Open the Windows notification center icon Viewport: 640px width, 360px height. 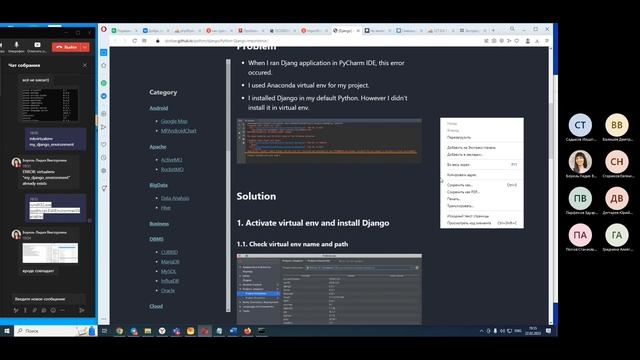(549, 331)
